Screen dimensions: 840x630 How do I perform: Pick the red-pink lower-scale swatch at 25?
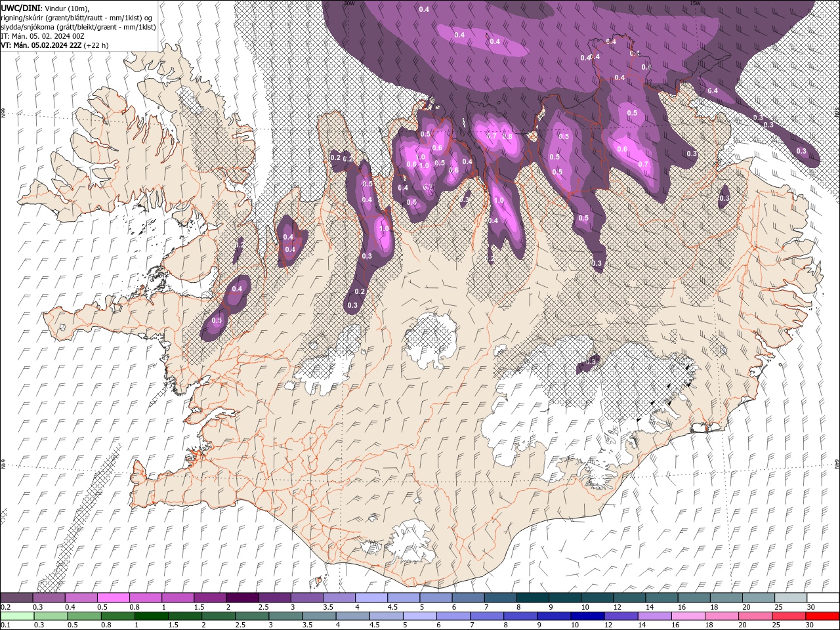[789, 616]
